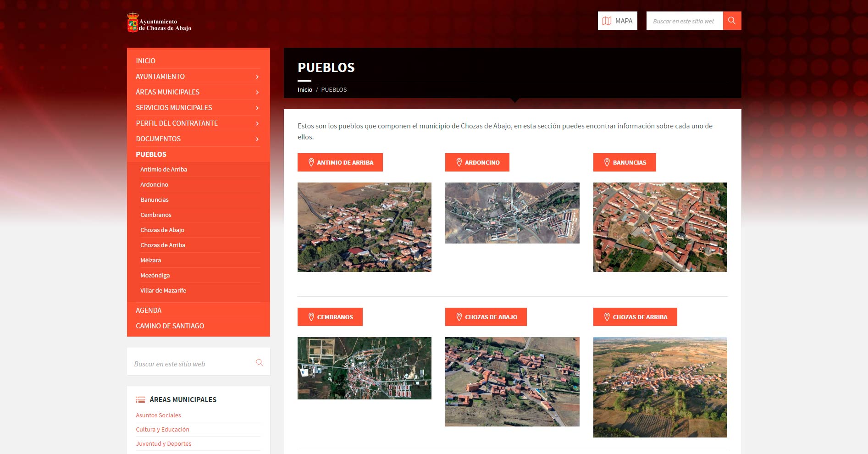Click the CHOZAS DE ABAJO button label
This screenshot has height=454, width=868.
point(491,317)
